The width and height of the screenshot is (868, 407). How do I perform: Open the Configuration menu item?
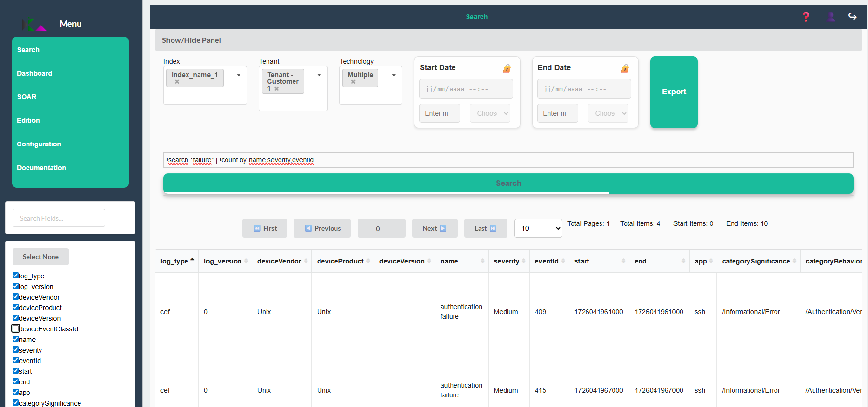click(x=39, y=144)
